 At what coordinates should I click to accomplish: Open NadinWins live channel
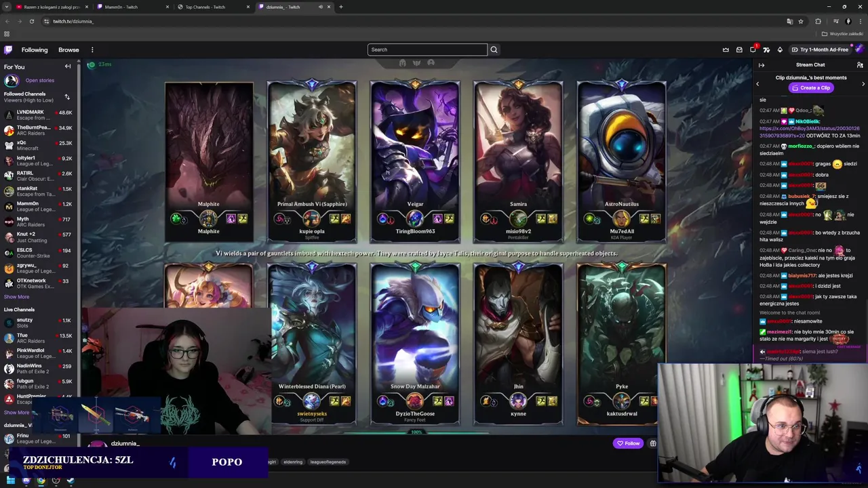tap(39, 369)
